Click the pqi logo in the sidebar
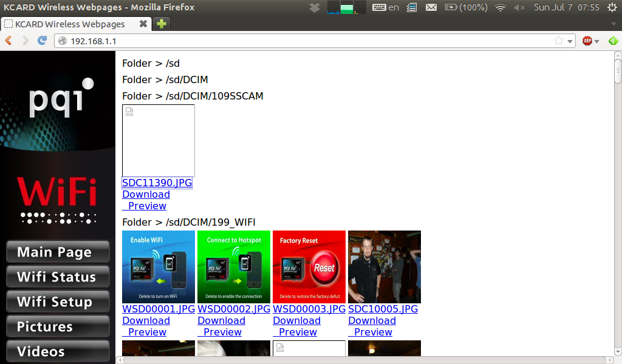 pos(61,98)
